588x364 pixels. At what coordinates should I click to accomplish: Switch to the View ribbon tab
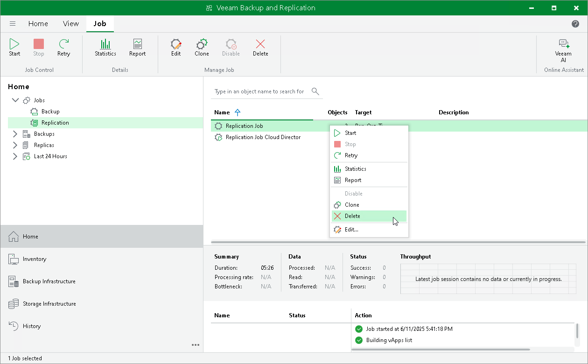(70, 23)
